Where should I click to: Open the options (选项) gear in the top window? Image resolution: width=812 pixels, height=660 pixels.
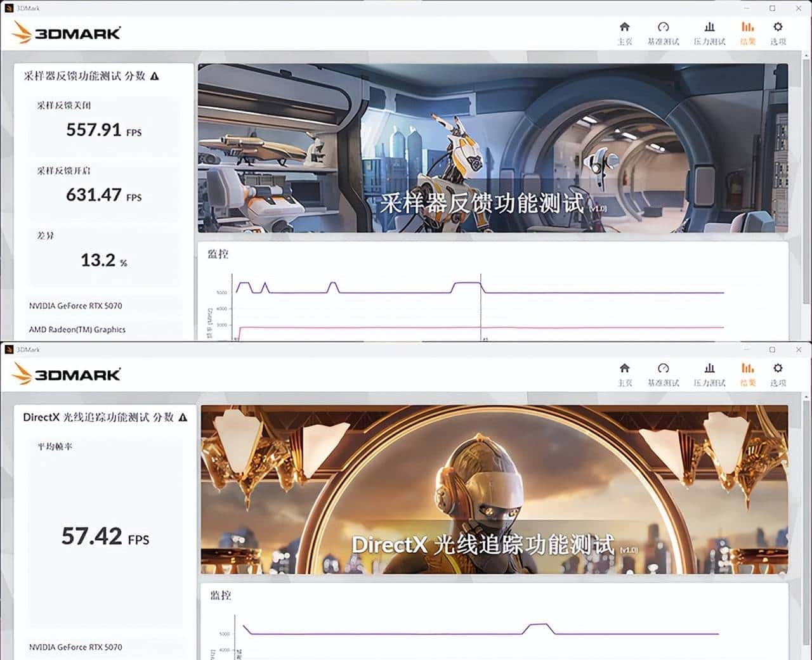pos(778,33)
